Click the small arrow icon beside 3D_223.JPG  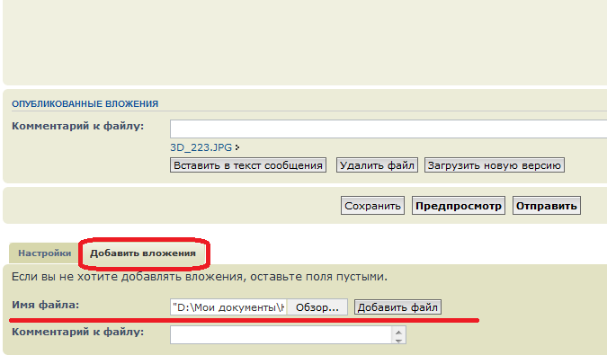[237, 146]
